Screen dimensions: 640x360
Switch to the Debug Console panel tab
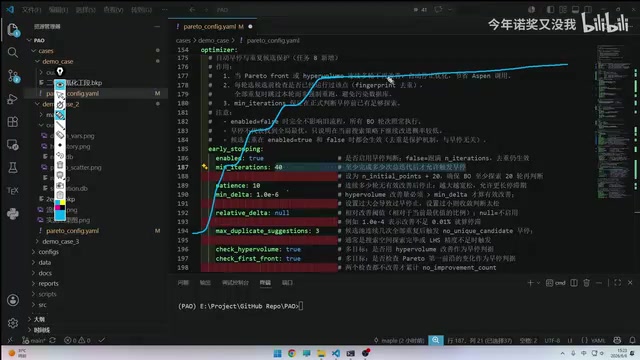(x=235, y=282)
